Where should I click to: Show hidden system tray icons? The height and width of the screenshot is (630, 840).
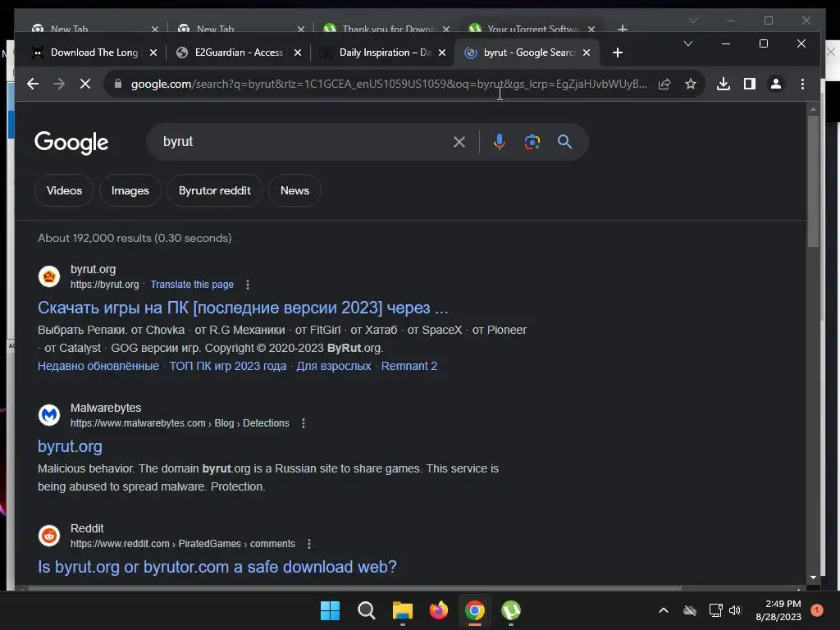pos(663,610)
